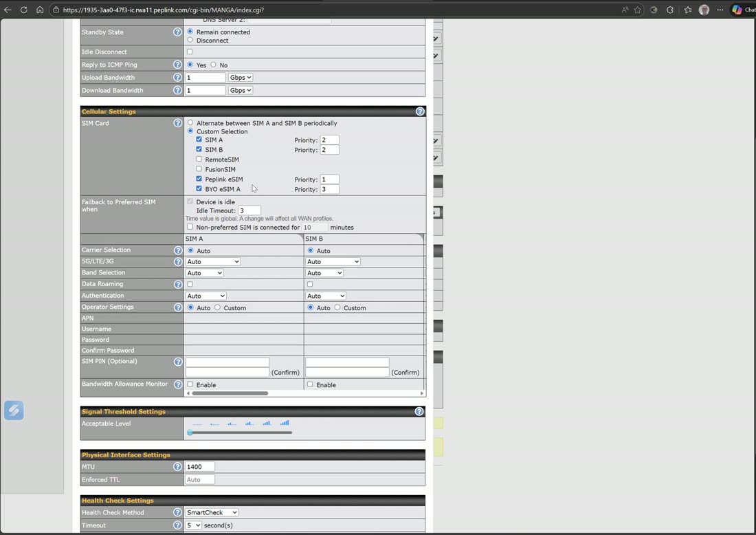
Task: Open browser home icon
Action: (40, 10)
